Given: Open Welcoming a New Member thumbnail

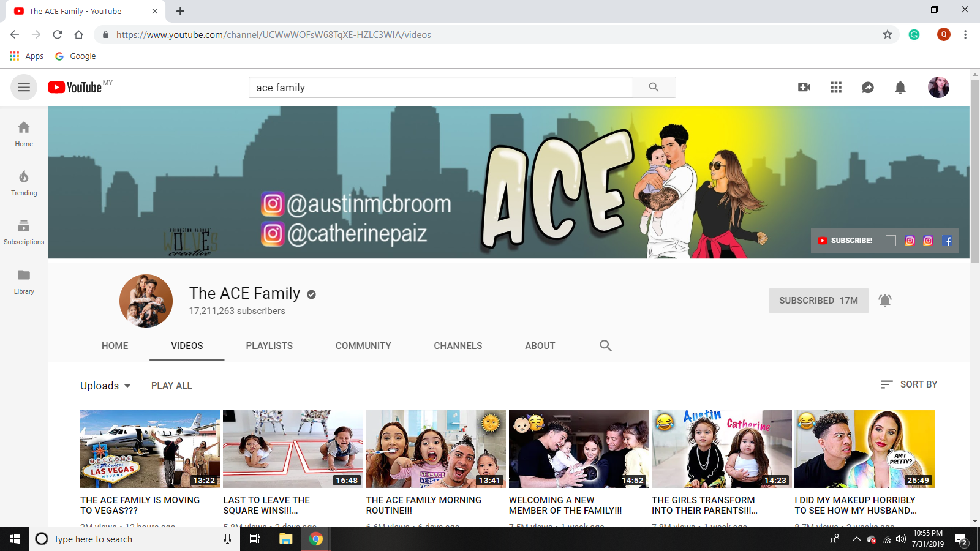Looking at the screenshot, I should click(579, 449).
